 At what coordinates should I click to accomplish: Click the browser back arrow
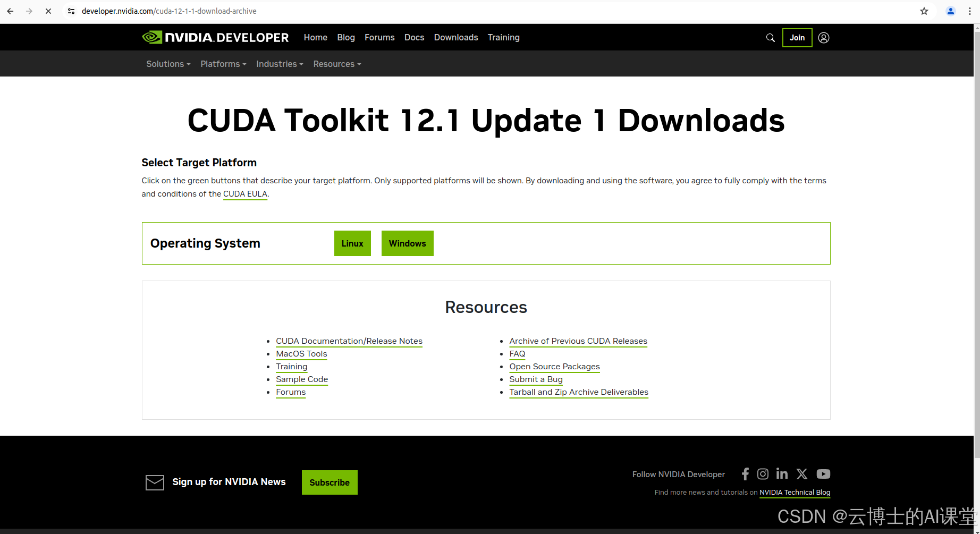coord(10,11)
